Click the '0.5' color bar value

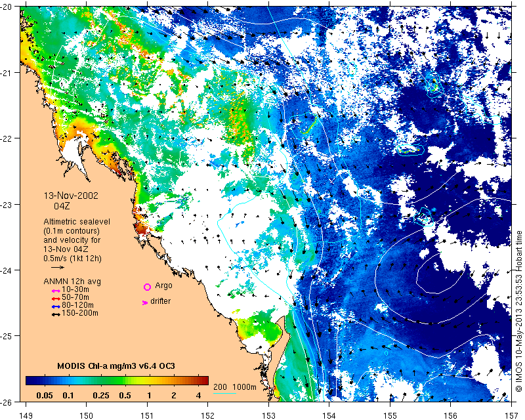(125, 396)
